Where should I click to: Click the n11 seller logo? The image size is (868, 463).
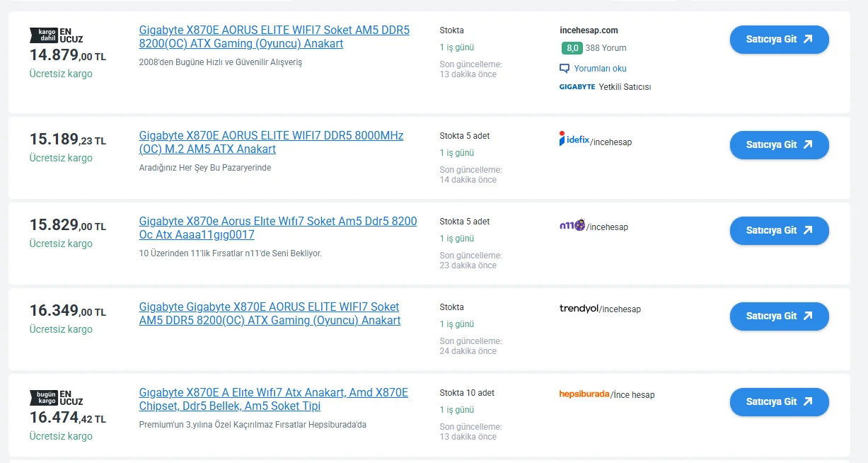click(x=572, y=226)
